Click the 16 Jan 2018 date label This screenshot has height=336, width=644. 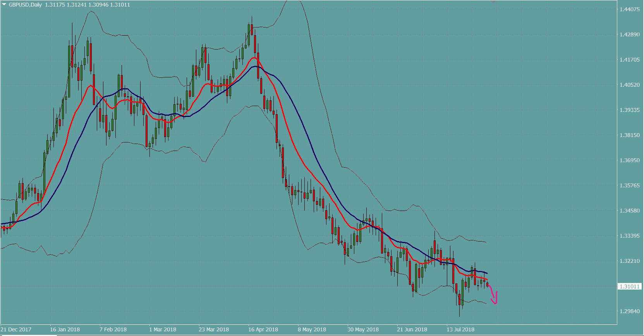click(65, 329)
